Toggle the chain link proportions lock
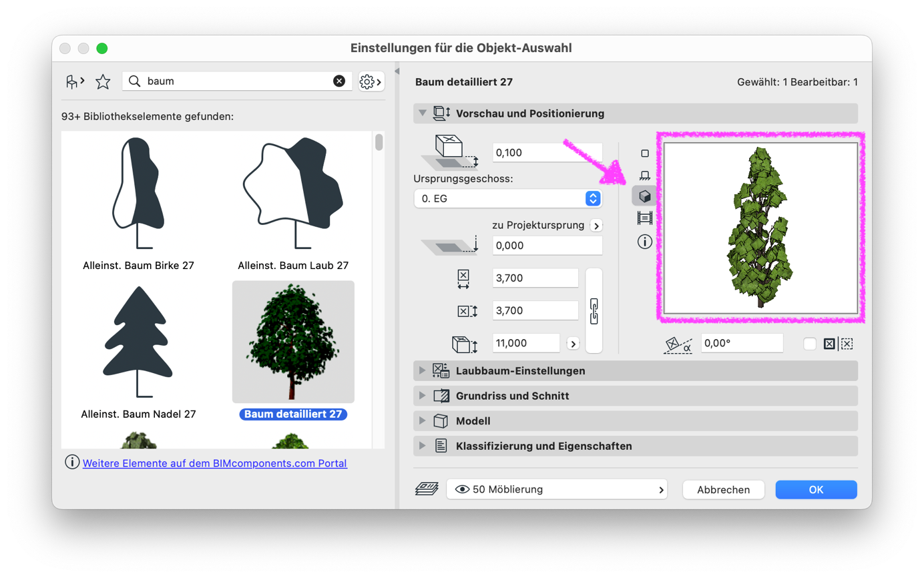Screen dimensions: 924x578 pos(594,310)
